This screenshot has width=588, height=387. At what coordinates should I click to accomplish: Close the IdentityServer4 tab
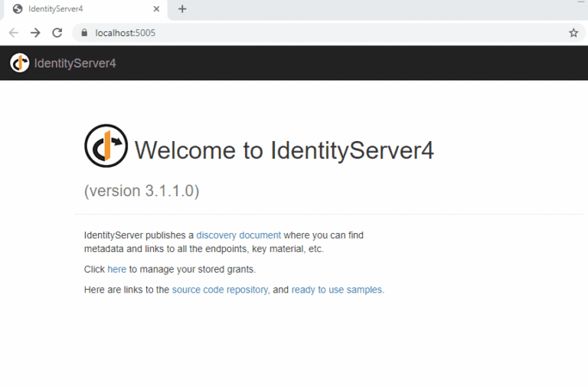[156, 9]
